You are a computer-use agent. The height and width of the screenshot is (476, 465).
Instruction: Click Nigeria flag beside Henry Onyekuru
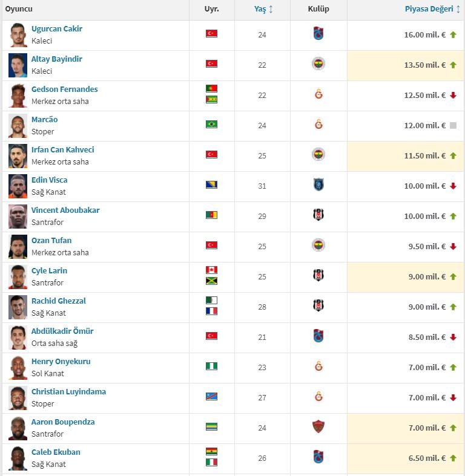click(x=211, y=367)
